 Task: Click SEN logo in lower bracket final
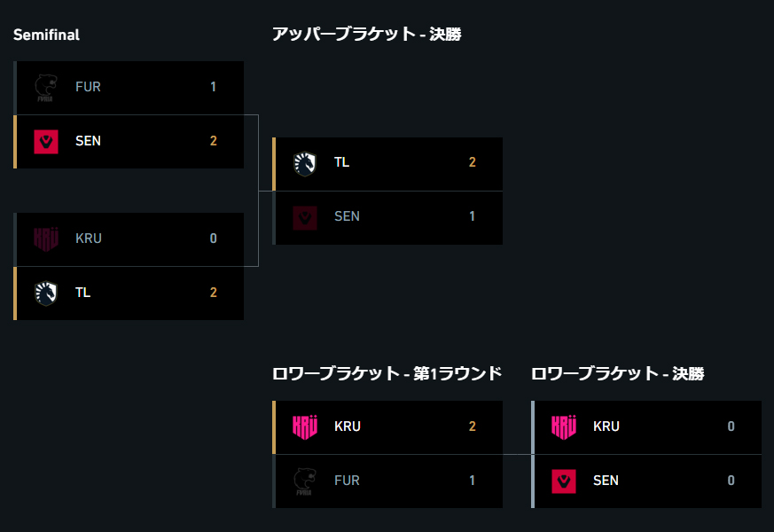pyautogui.click(x=564, y=481)
